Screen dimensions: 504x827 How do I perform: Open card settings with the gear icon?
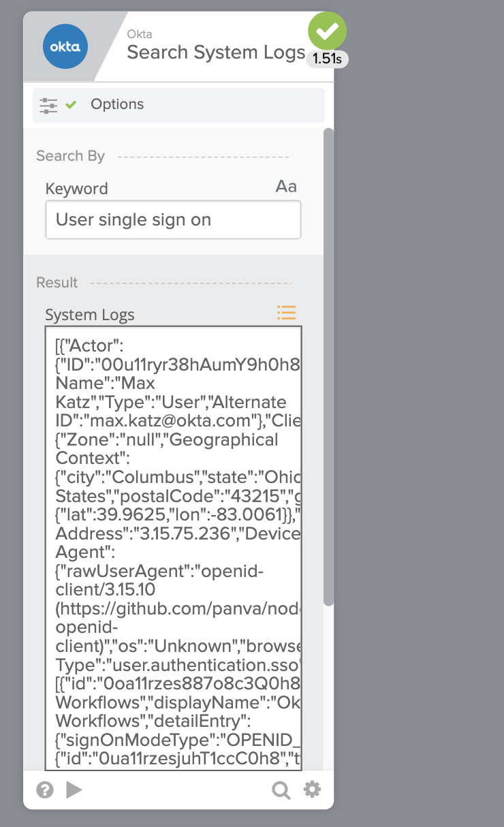312,790
